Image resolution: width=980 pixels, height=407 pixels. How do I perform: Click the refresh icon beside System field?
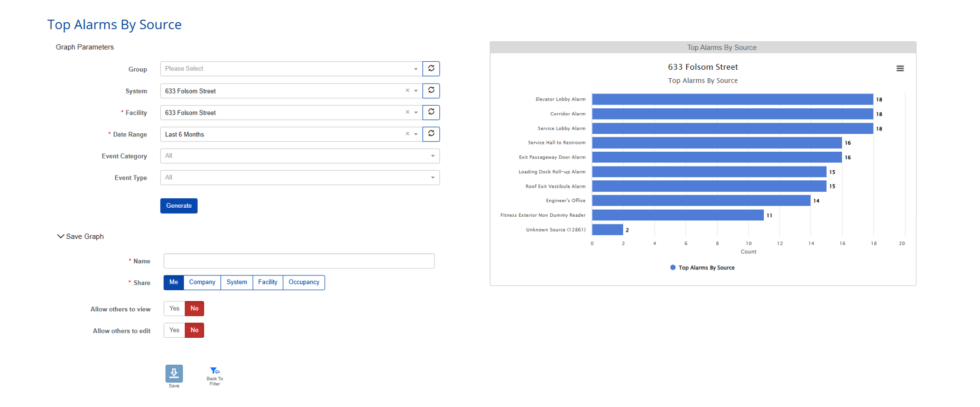click(x=431, y=91)
